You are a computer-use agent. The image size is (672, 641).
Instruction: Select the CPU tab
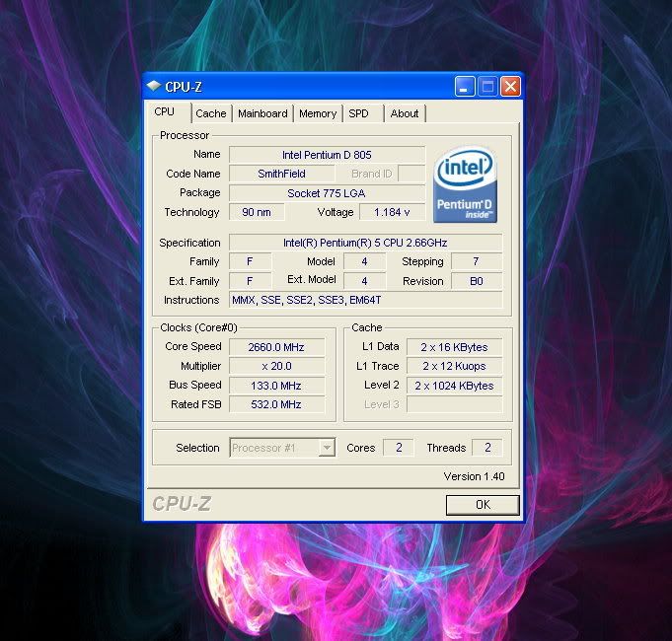pyautogui.click(x=168, y=112)
